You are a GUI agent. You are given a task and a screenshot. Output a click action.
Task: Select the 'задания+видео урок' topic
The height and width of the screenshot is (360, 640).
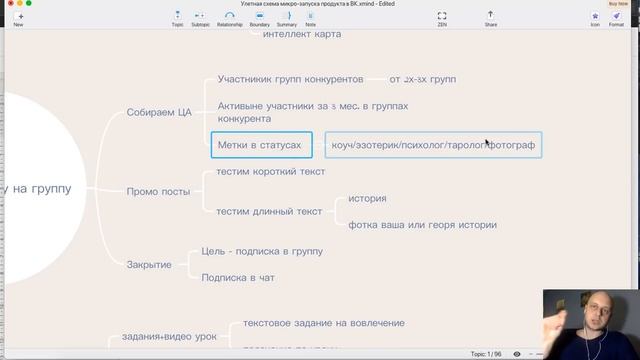(x=169, y=337)
